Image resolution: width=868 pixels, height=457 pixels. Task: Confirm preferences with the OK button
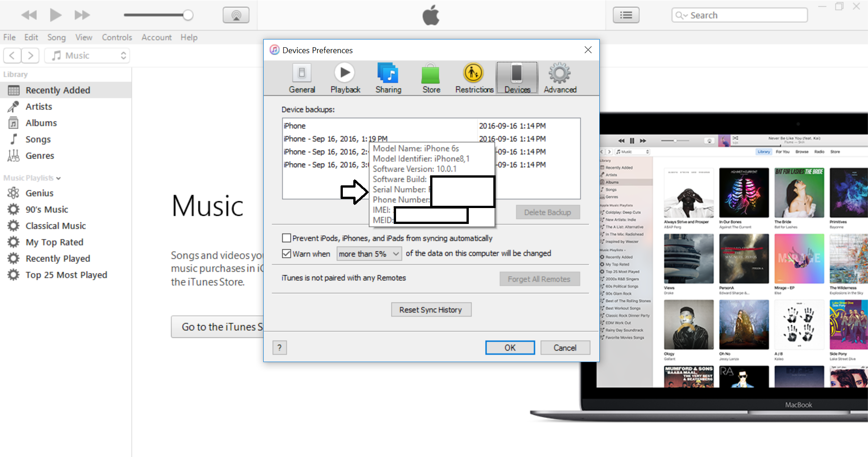click(510, 348)
